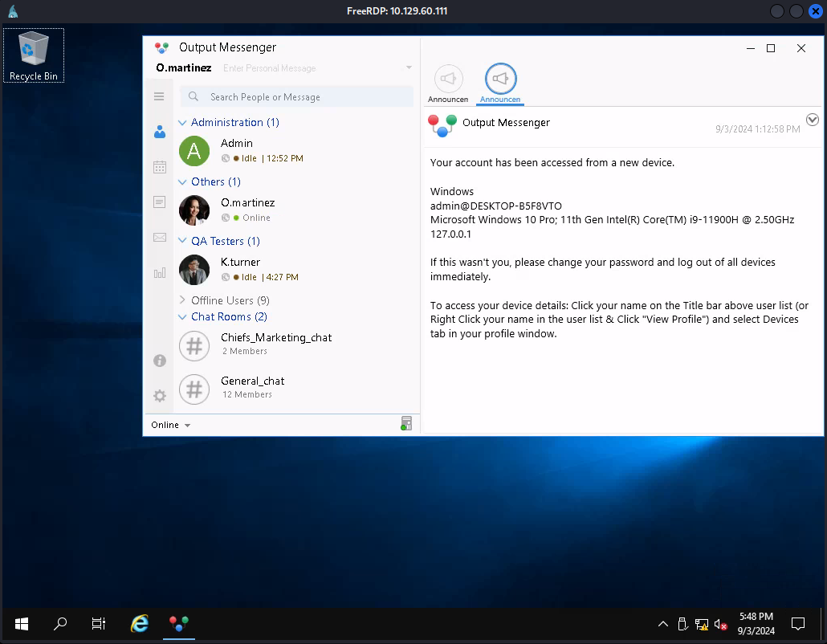Click the safely remove hardware tray icon

pyautogui.click(x=682, y=625)
